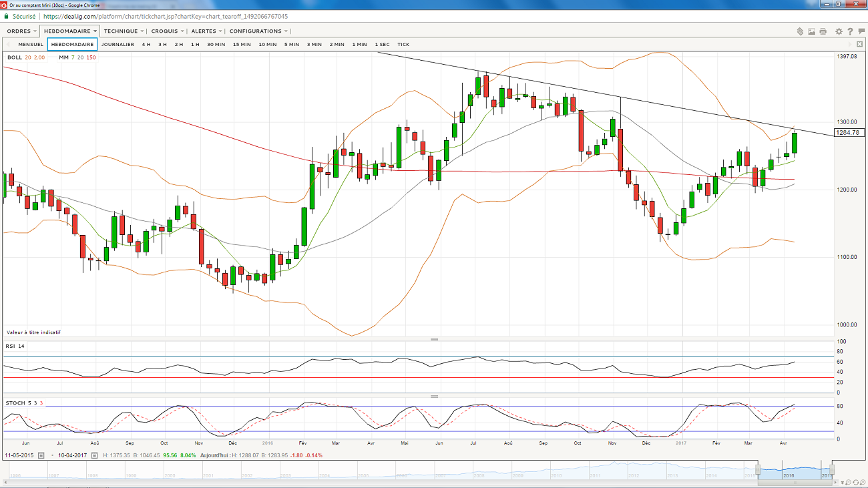Open the HEBDOMADAIRE timeframe dropdown
This screenshot has width=868, height=488.
[70, 31]
